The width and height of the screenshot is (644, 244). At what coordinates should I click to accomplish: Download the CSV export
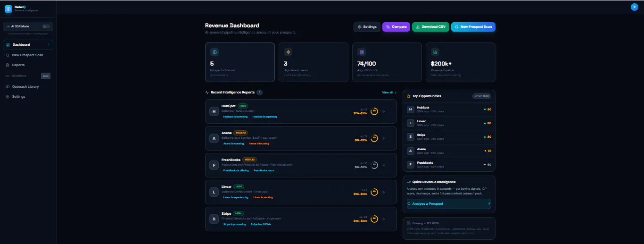(430, 27)
